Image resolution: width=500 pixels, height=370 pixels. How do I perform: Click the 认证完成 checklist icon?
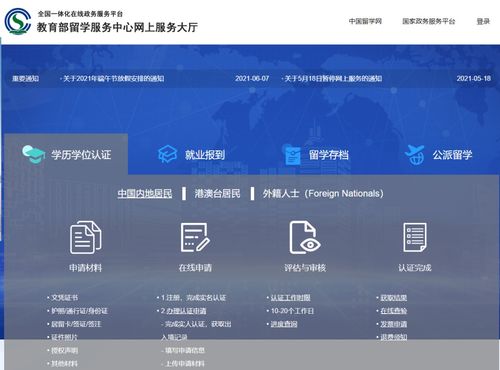coord(415,238)
